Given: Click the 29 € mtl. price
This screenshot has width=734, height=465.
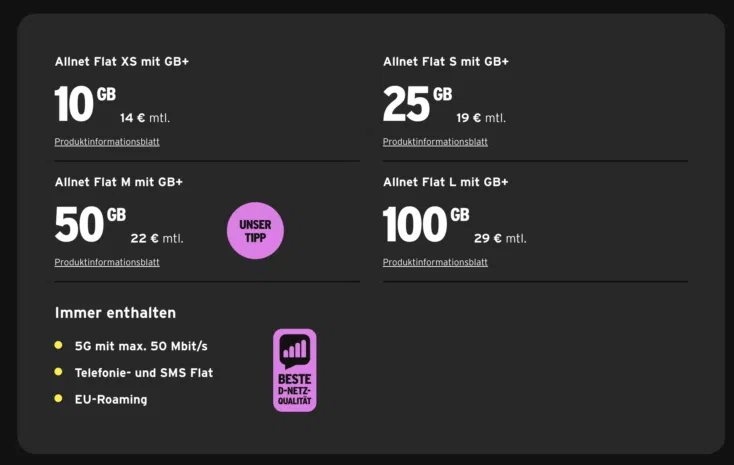Looking at the screenshot, I should 500,238.
